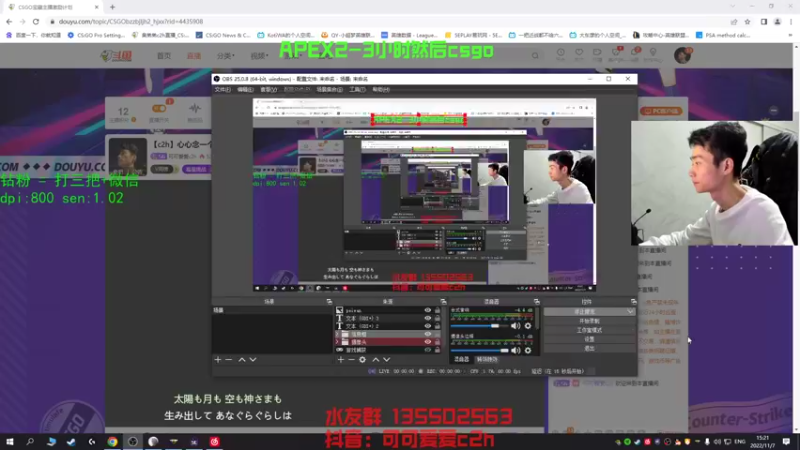Toggle lock on 文本 (GDI+) 2 source
The image size is (800, 450).
(x=437, y=326)
